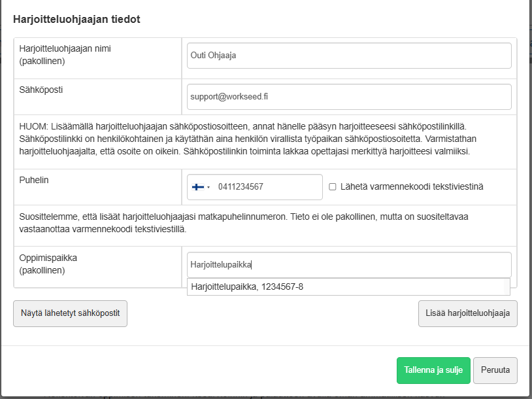Click the Finnish flag icon in phone field

(197, 187)
